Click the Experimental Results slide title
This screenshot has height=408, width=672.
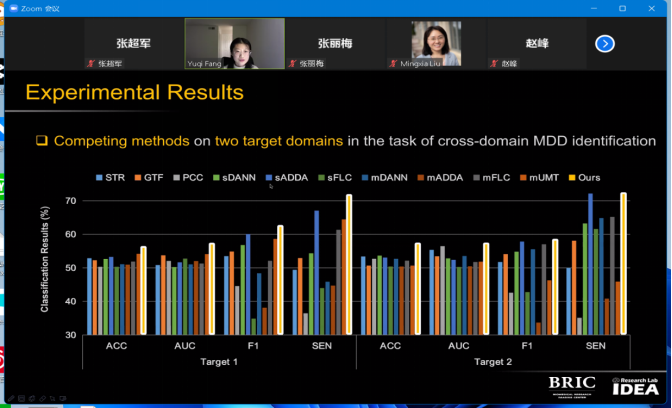click(134, 94)
